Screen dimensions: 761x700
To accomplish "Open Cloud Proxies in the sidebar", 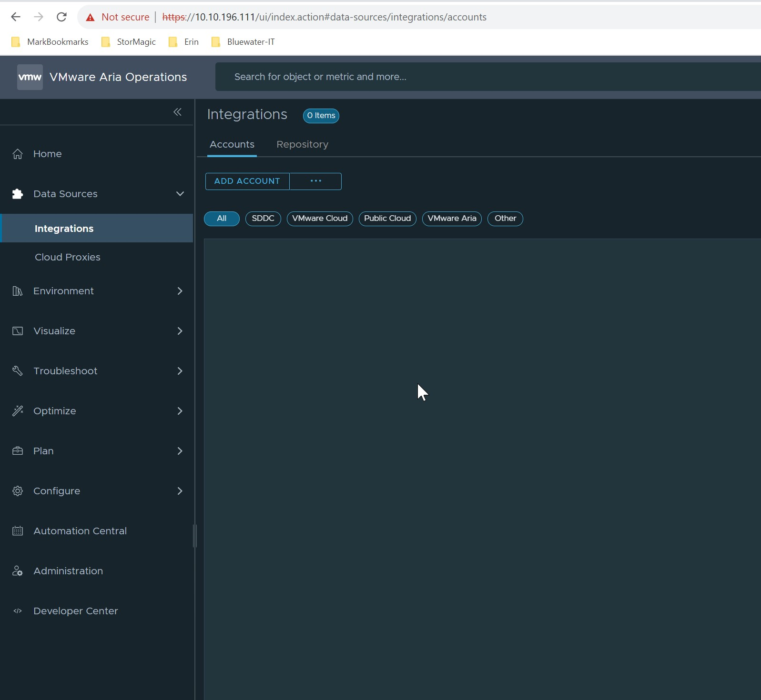I will click(x=68, y=257).
